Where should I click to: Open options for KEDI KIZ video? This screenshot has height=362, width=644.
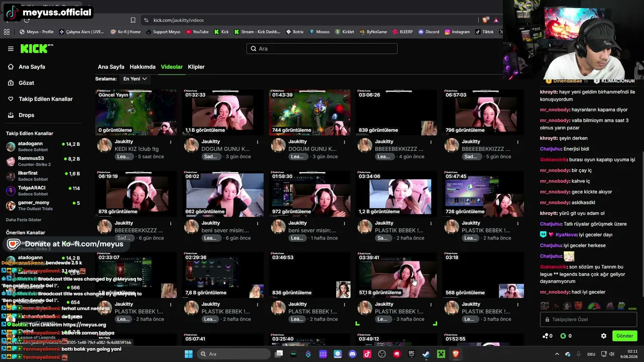pos(171,142)
